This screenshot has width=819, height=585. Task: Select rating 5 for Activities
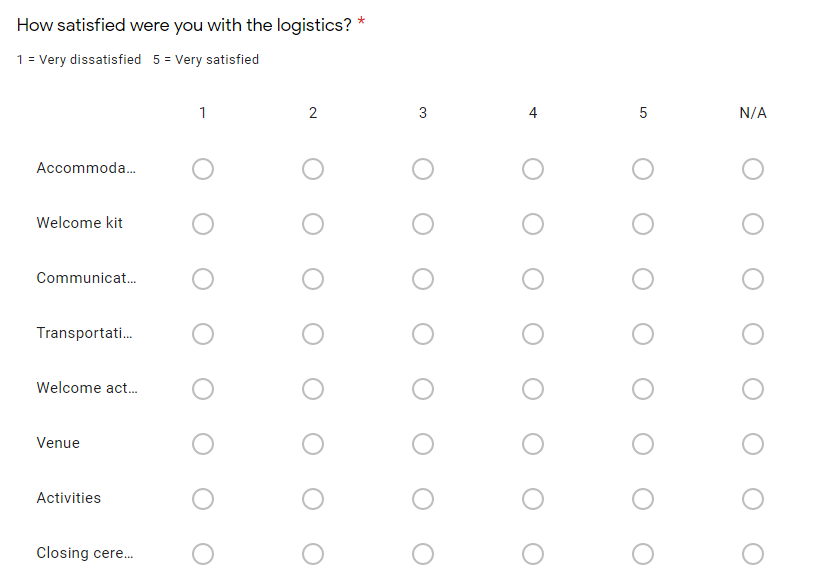pos(643,499)
